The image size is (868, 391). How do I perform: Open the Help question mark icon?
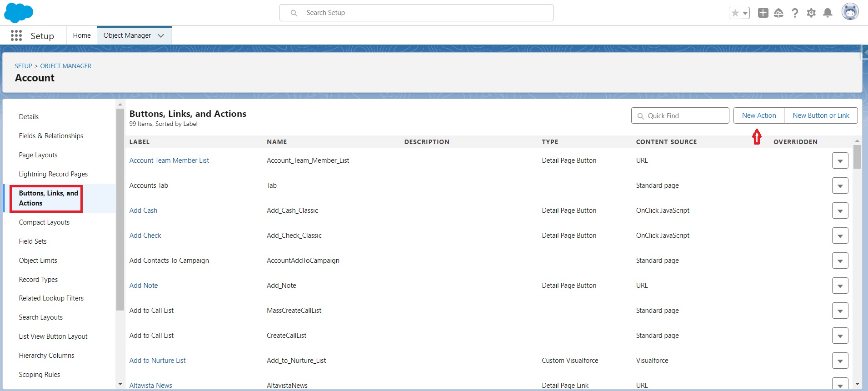[795, 13]
